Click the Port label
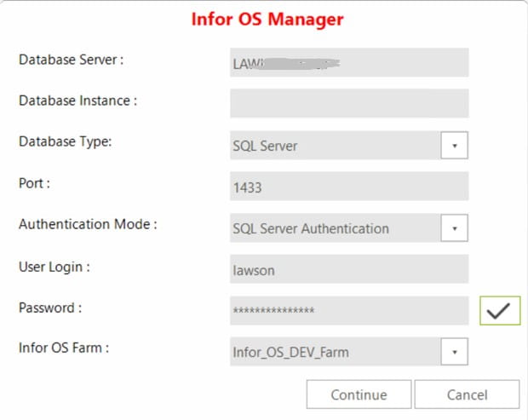The height and width of the screenshot is (420, 528). point(34,183)
